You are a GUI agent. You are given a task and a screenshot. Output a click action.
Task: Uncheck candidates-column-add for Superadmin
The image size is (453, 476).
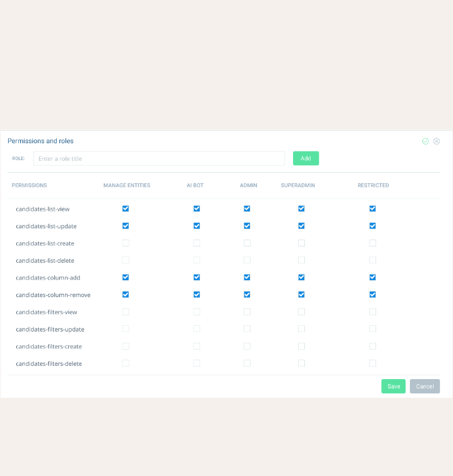(301, 277)
